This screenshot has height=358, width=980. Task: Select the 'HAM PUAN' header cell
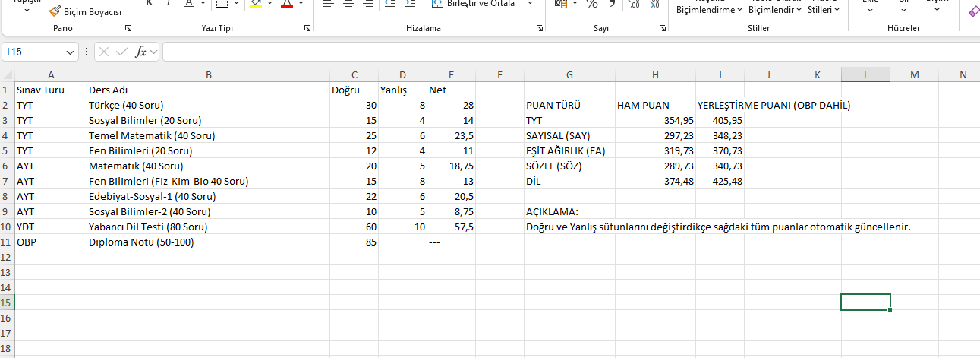click(655, 105)
